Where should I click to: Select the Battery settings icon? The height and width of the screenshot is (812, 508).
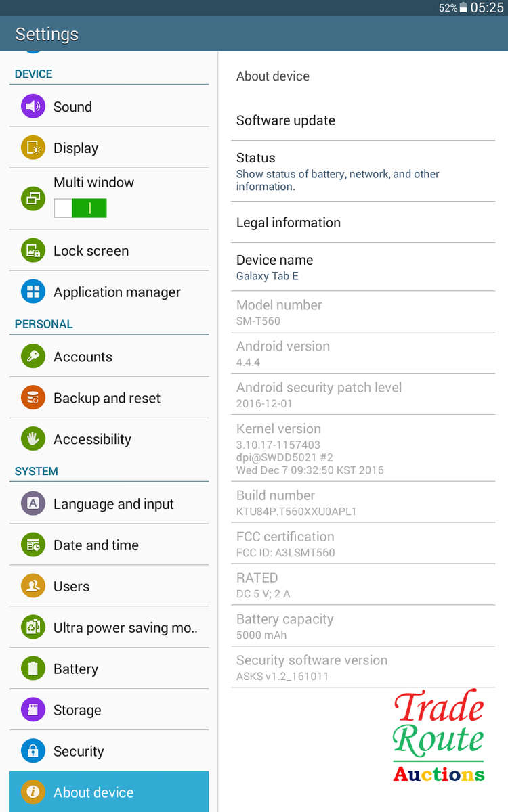click(33, 668)
